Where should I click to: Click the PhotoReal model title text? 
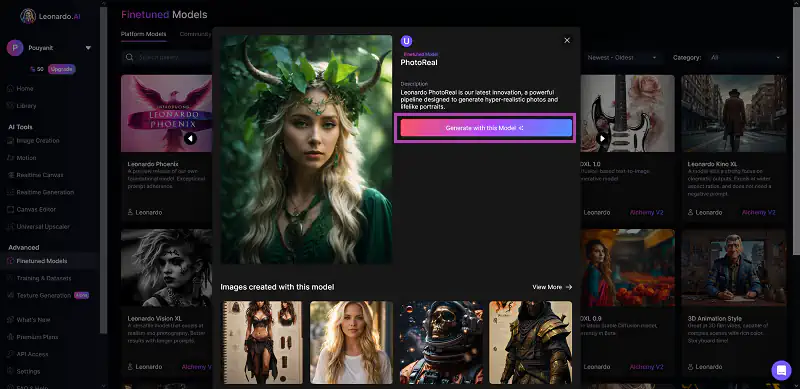pyautogui.click(x=419, y=63)
